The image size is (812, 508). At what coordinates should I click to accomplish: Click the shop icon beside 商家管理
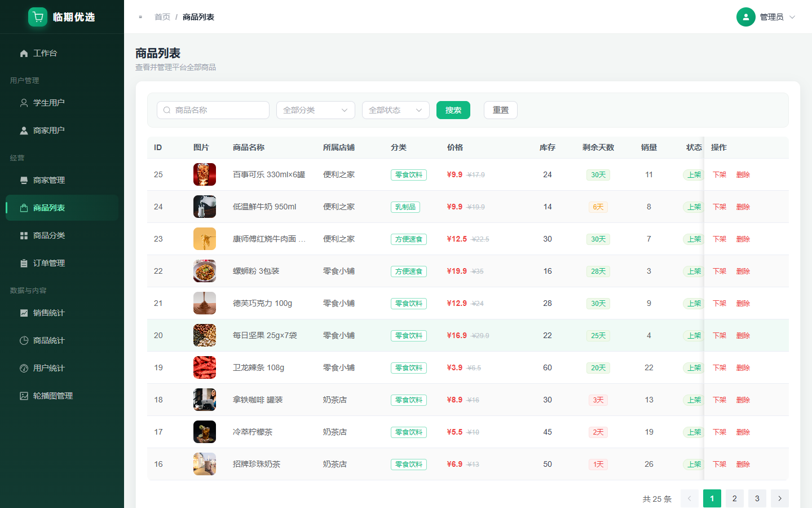pyautogui.click(x=24, y=180)
